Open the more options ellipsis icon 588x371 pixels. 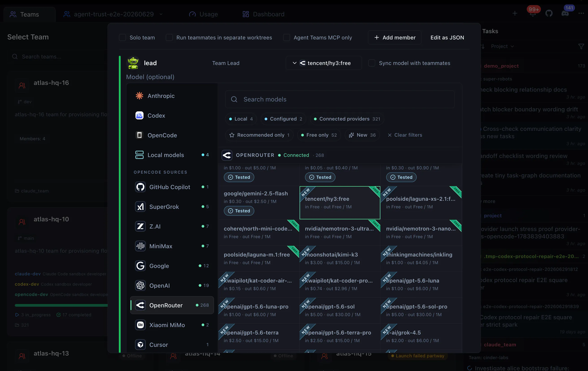pos(581,14)
